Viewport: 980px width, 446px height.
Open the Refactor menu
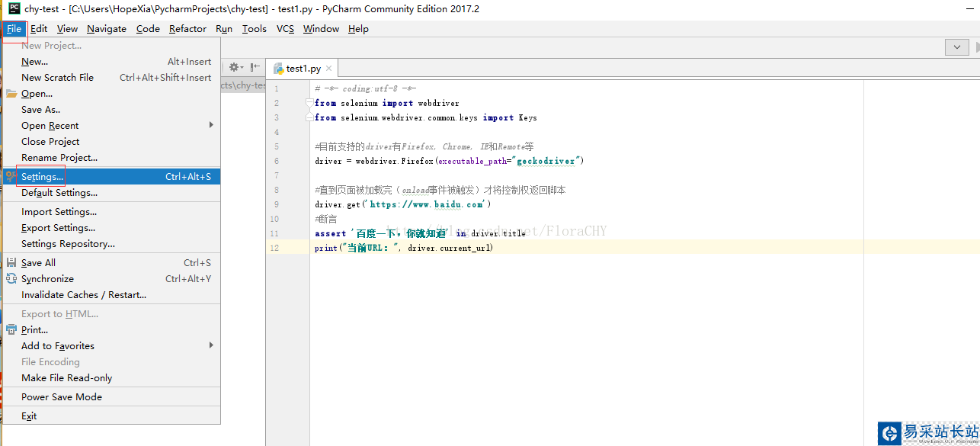pos(187,29)
